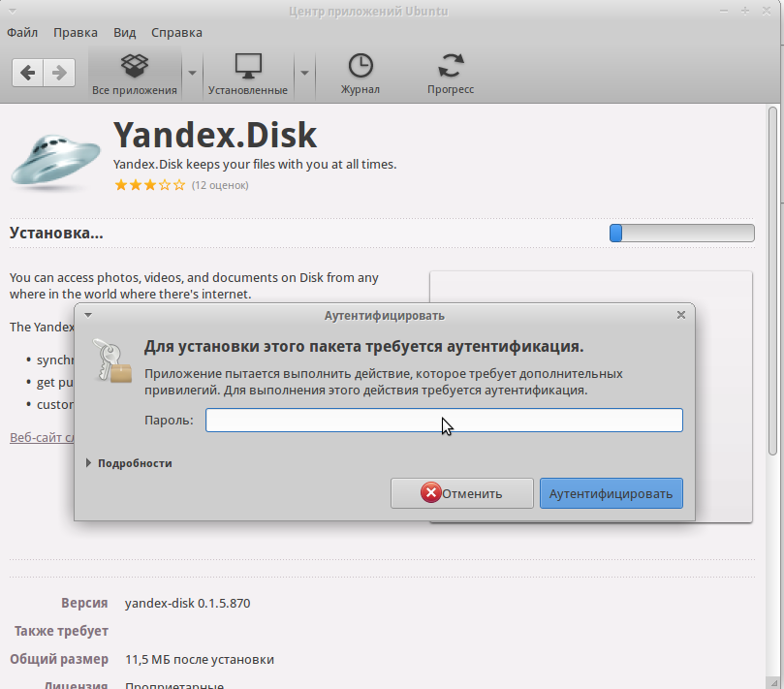Screen dimensions: 784x689
Task: Focus the Пароль password field
Action: [x=444, y=420]
